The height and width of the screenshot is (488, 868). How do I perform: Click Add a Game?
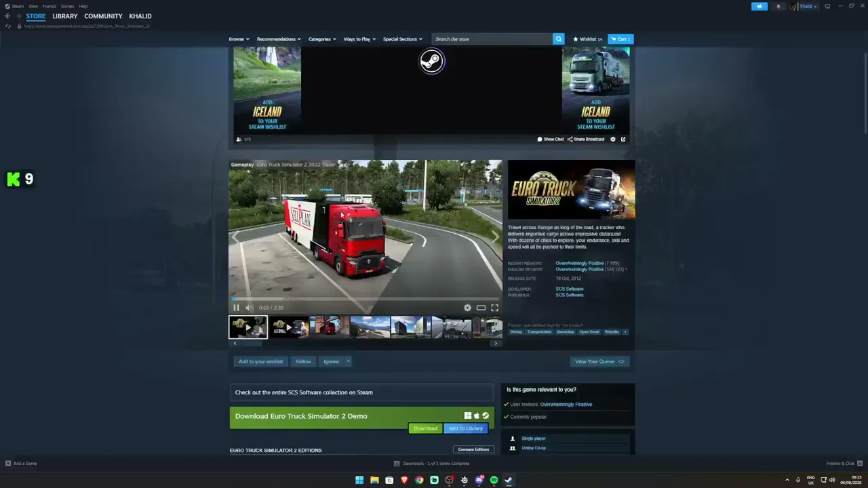pyautogui.click(x=21, y=464)
